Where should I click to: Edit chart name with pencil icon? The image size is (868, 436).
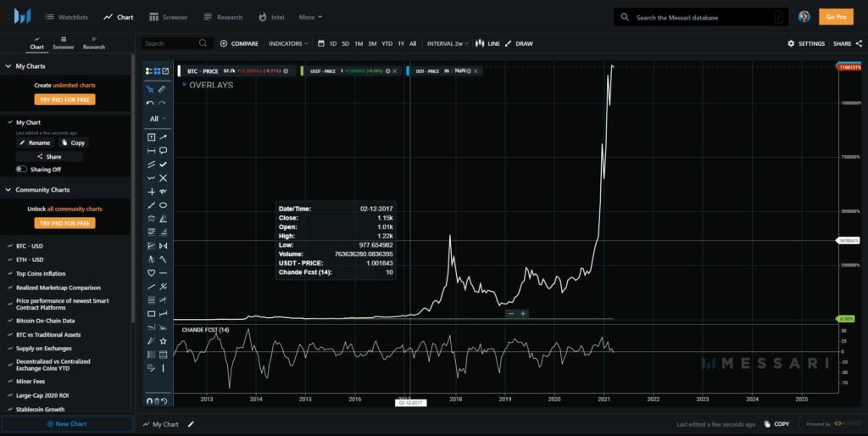tap(191, 424)
